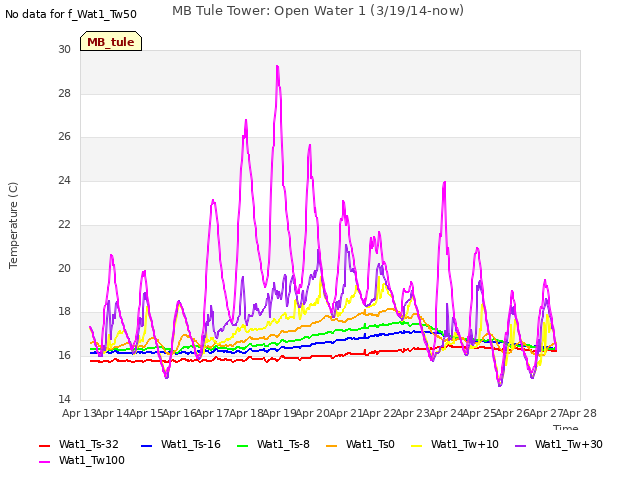Click the purple Wat1_Tw+30 legend swatch

coord(520,446)
